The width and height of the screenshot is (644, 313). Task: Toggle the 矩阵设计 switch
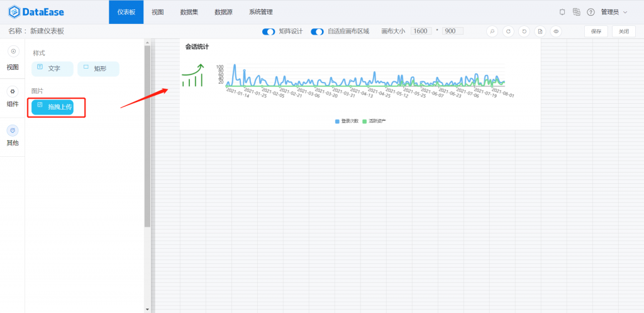[x=269, y=31]
